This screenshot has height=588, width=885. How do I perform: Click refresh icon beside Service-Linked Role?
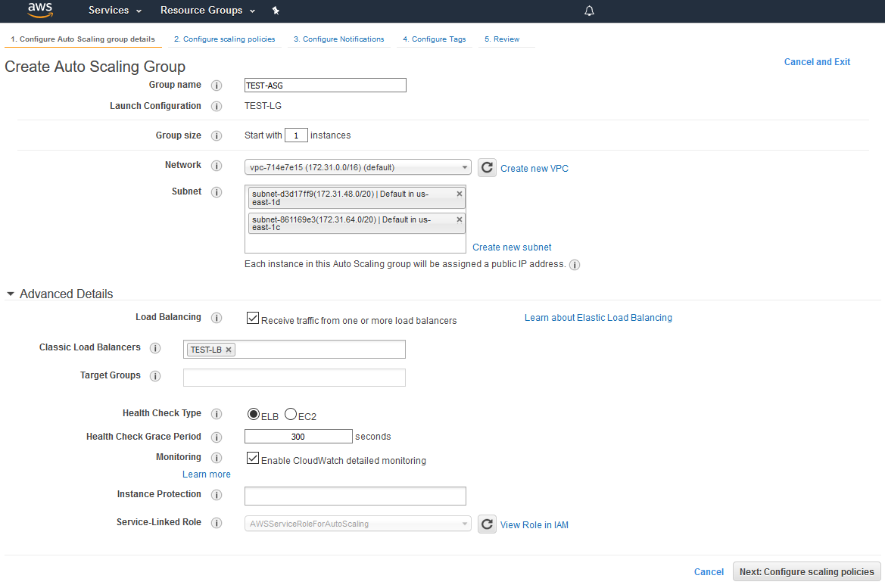click(487, 524)
